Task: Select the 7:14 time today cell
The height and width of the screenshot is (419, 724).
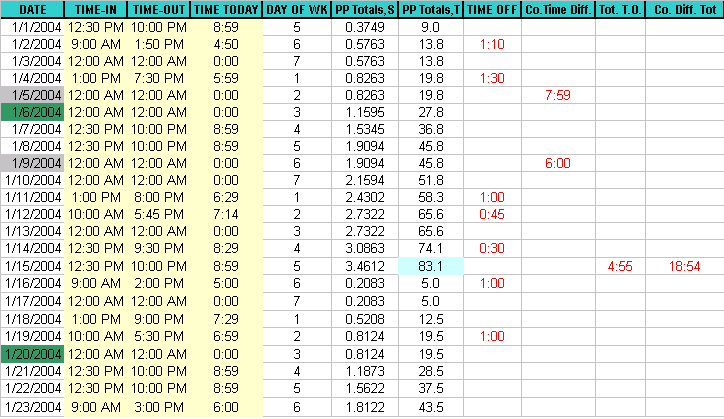Action: (226, 214)
